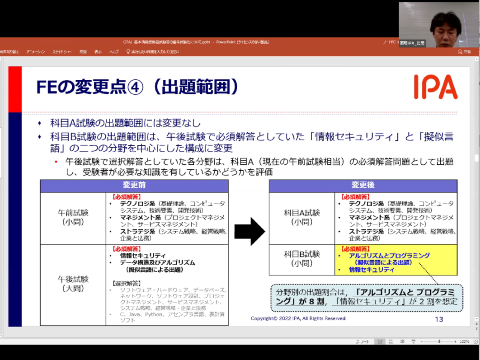Click the lightbulb Tell Me search box
480x360 pixels.
[153, 52]
